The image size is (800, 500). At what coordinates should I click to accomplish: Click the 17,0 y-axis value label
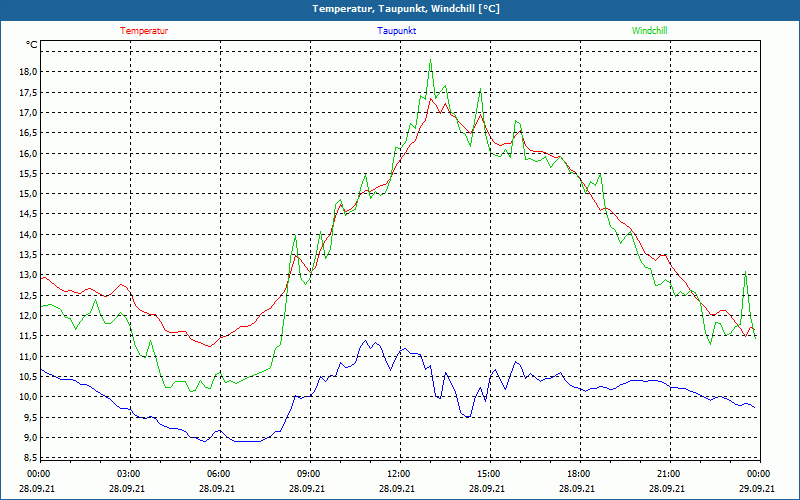click(x=27, y=113)
